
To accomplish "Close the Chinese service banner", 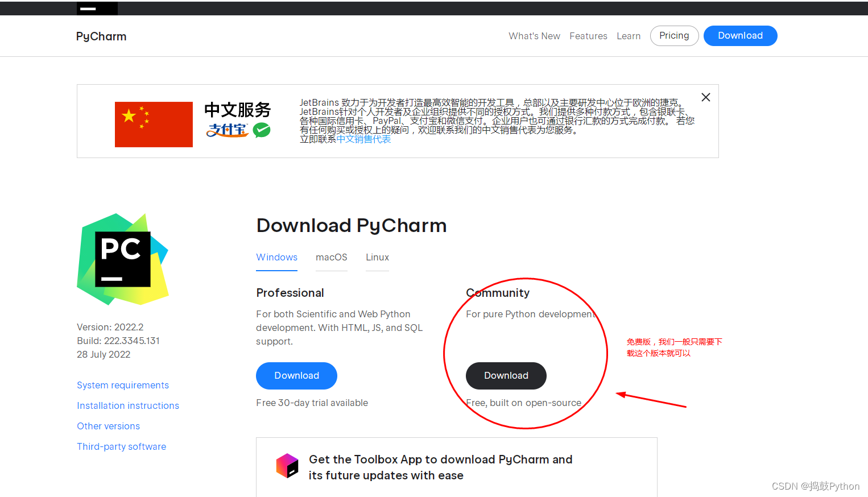I will coord(706,97).
